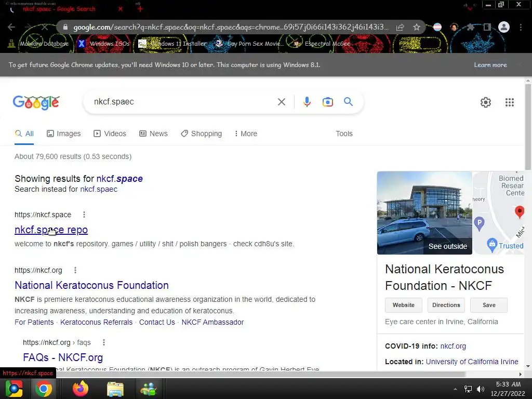The height and width of the screenshot is (399, 532).
Task: Start voice search with the microphone icon
Action: point(307,102)
